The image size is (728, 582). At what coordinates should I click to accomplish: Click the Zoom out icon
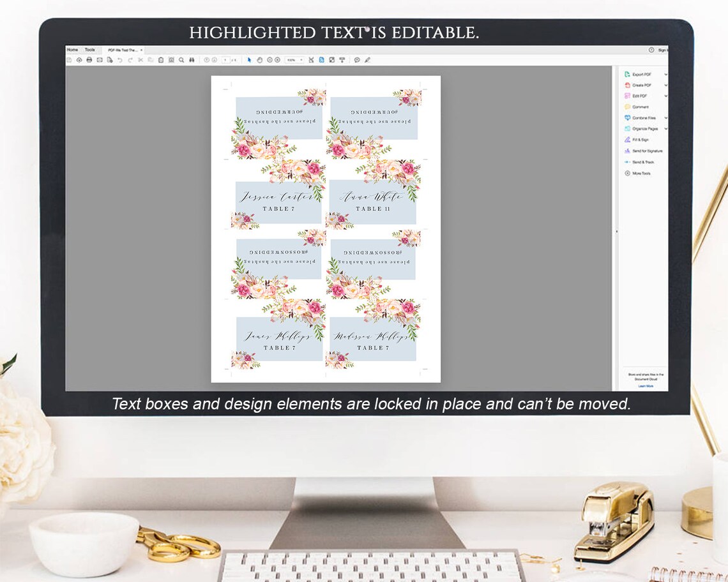269,60
